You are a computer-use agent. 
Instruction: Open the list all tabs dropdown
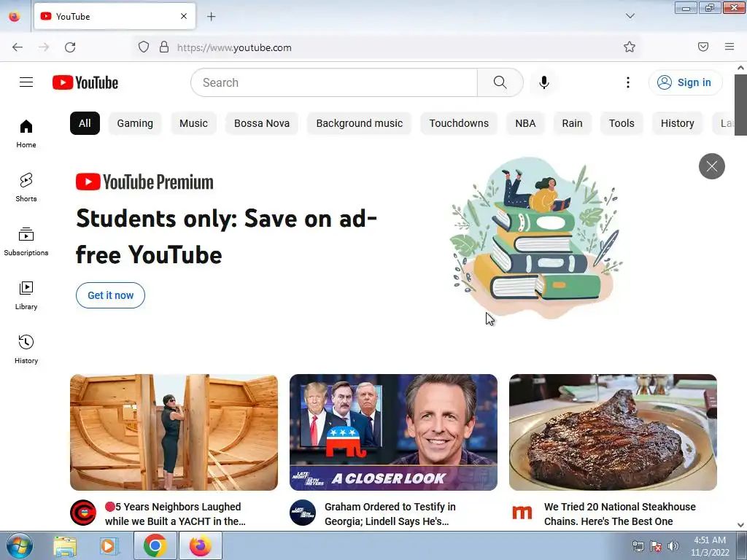(x=630, y=16)
